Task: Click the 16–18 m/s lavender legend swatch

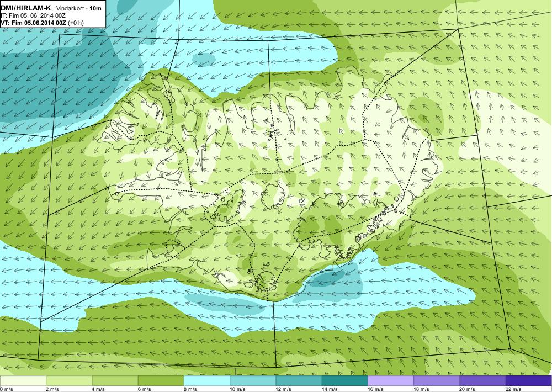Action: coord(391,381)
